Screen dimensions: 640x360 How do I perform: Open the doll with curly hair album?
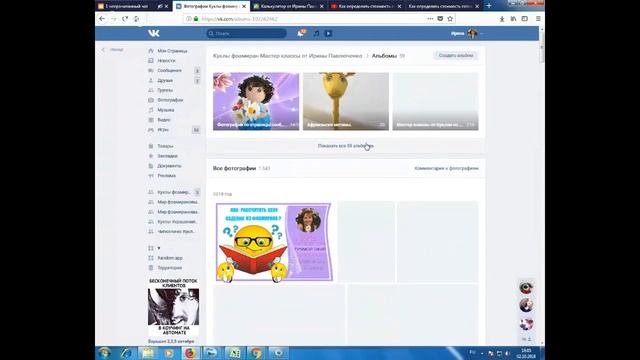[x=256, y=102]
